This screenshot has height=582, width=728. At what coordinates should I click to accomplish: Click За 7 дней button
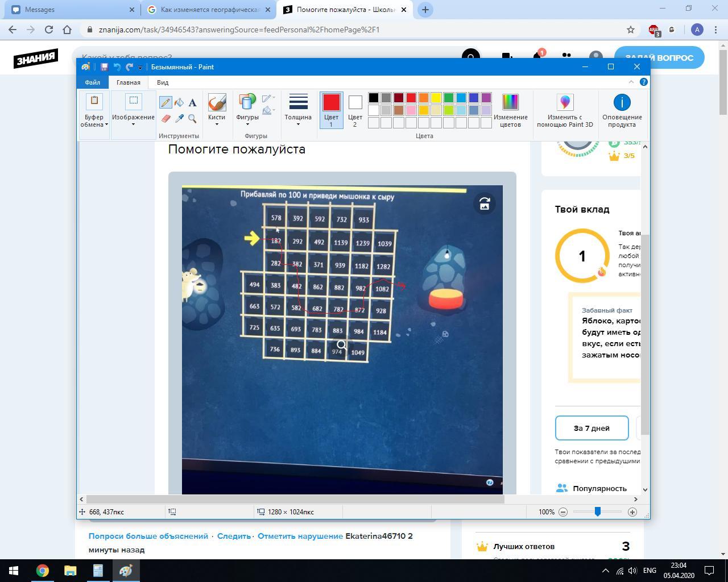pos(591,428)
